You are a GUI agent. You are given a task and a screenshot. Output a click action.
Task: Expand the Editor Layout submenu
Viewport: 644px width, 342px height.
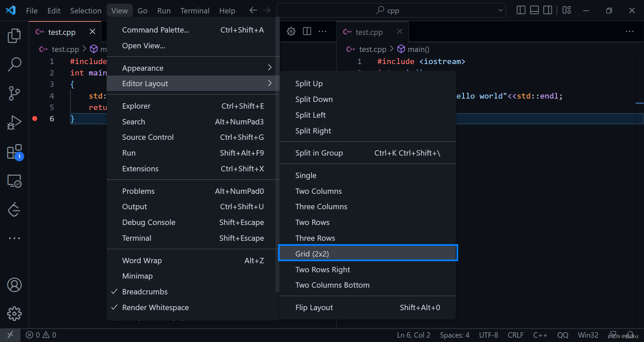tap(193, 83)
